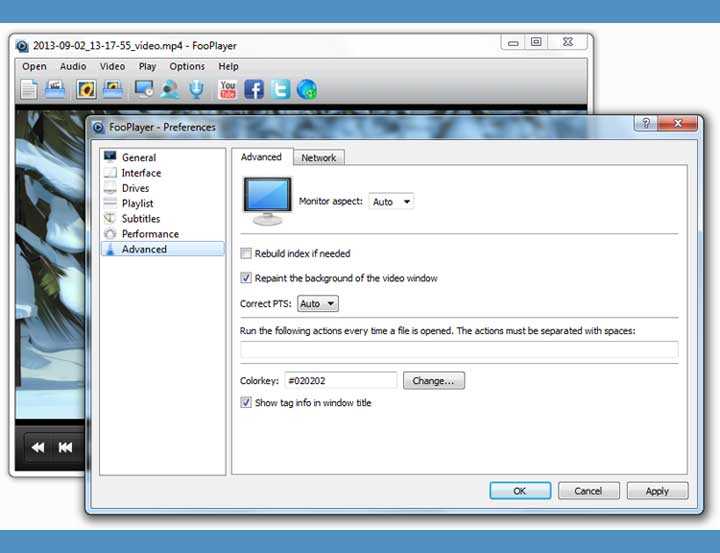Select Advanced preferences category
Viewport: 720px width, 553px height.
[x=163, y=249]
